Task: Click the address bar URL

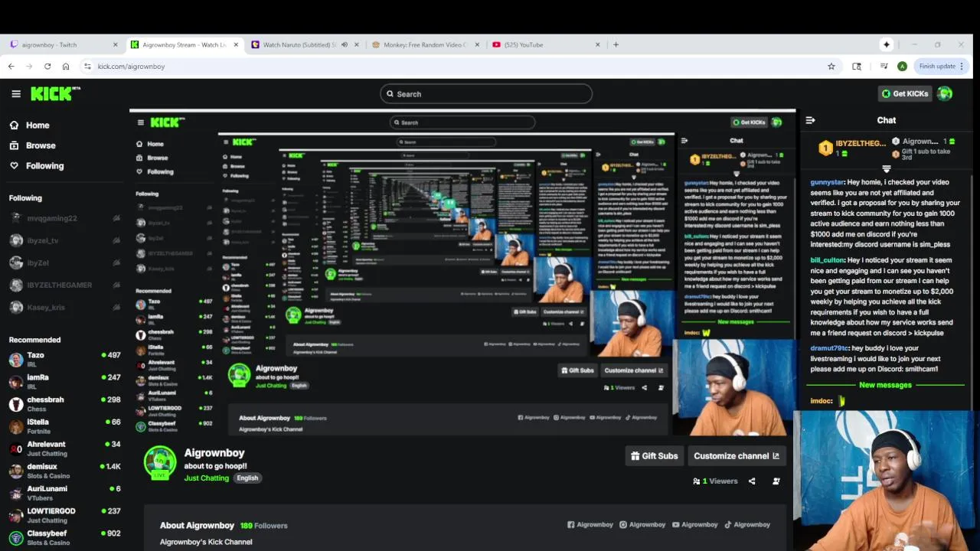Action: (131, 67)
